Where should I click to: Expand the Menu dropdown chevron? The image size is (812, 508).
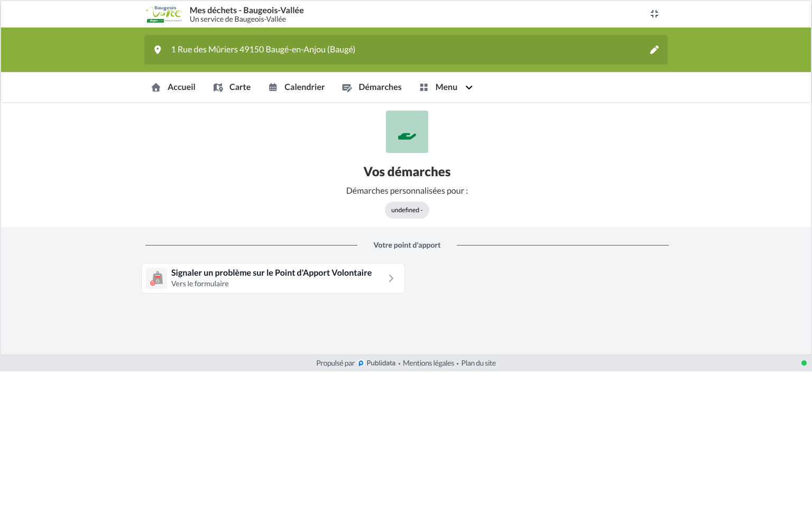469,87
